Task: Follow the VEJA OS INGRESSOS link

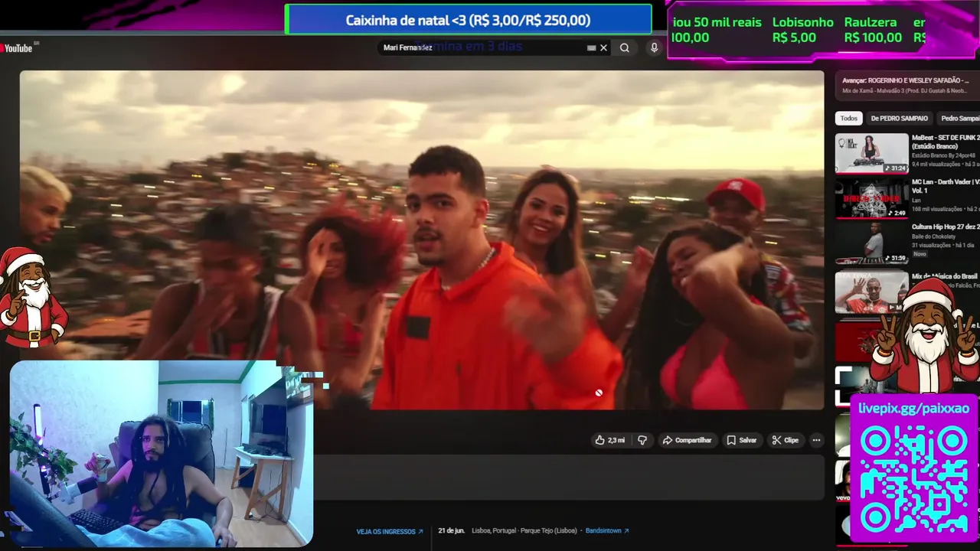Action: tap(390, 531)
